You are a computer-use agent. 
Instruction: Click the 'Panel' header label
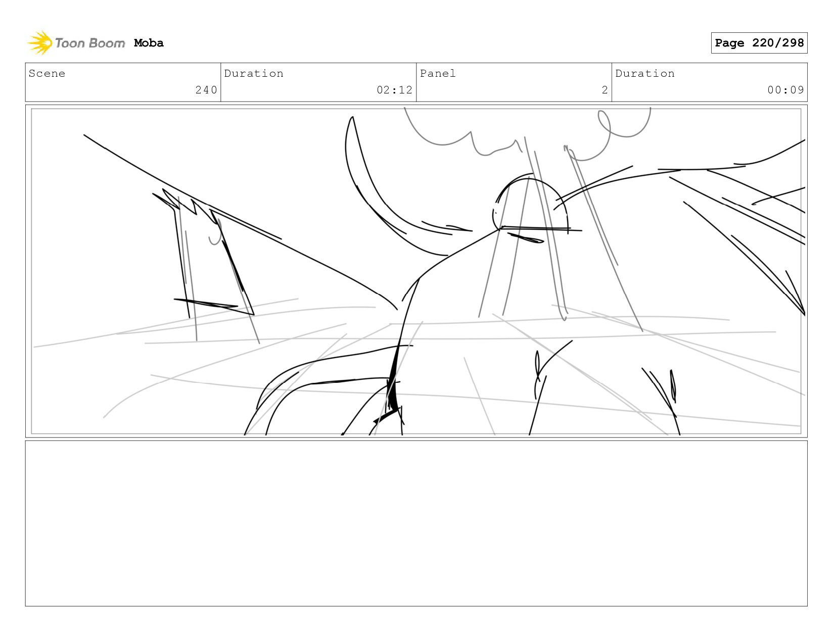pyautogui.click(x=438, y=73)
